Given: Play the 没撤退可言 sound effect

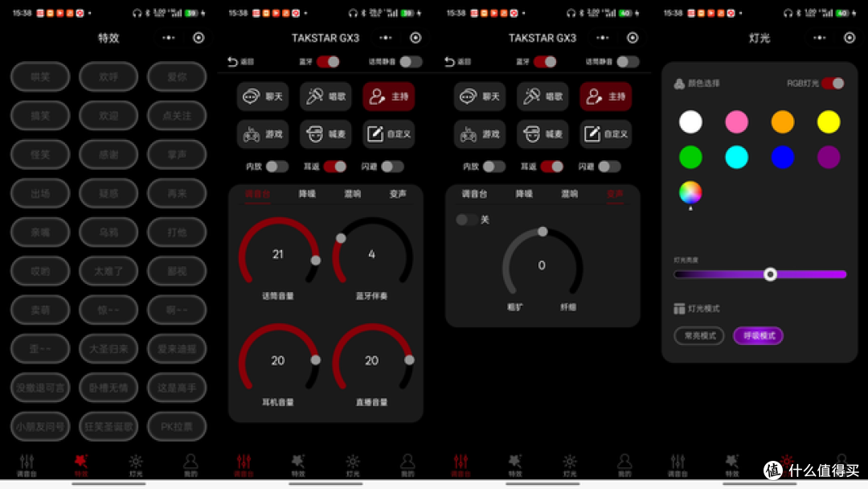Looking at the screenshot, I should click(x=40, y=388).
